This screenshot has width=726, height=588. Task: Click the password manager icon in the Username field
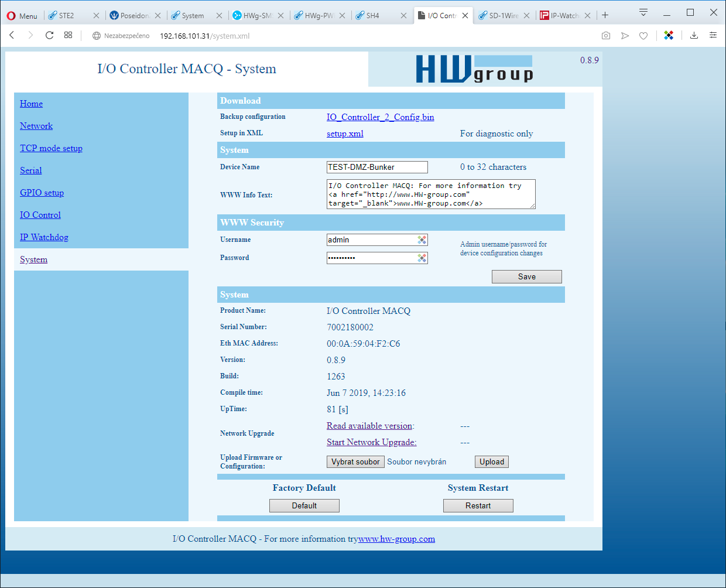tap(422, 240)
